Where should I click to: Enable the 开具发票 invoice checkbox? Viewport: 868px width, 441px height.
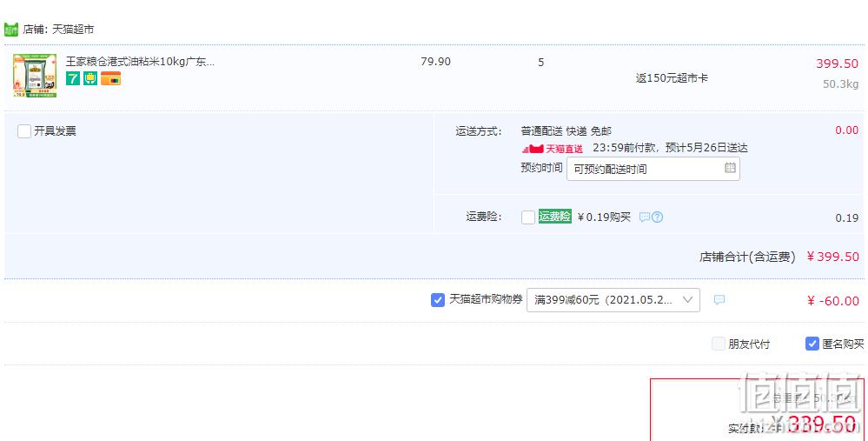23,131
